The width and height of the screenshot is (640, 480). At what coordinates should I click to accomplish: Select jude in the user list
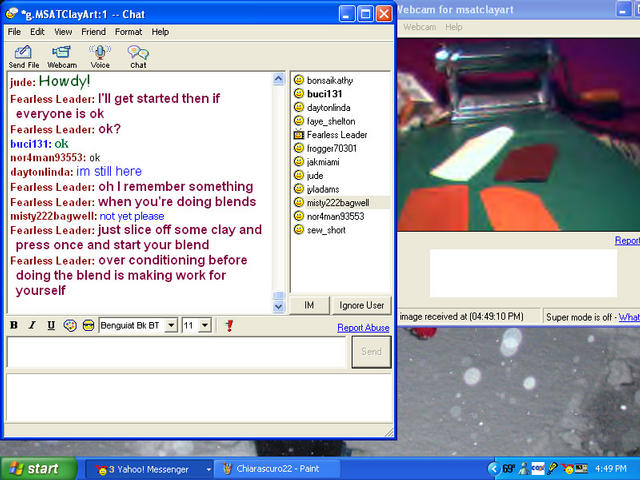[315, 176]
